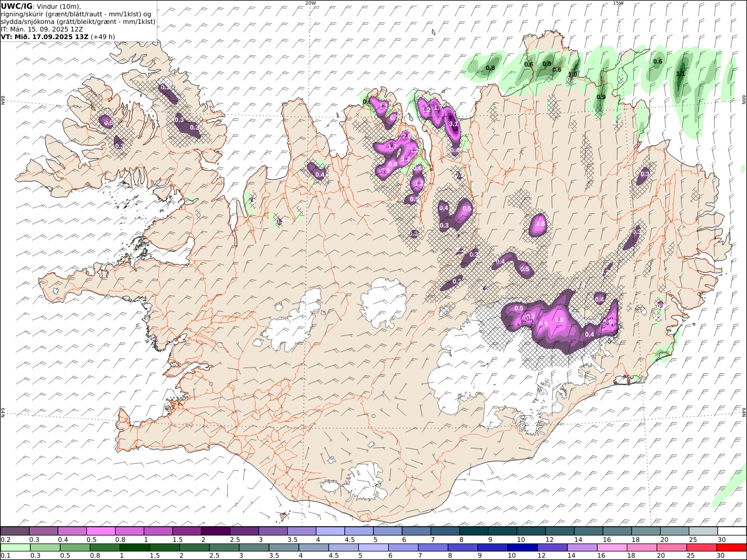Select the 10 swatch in the upper snow scale
This screenshot has width=747, height=560.
click(x=530, y=531)
